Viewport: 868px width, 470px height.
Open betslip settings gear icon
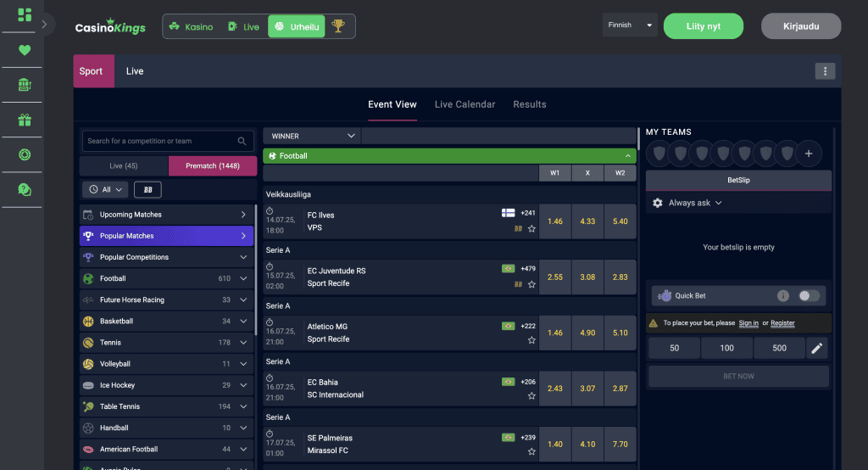[x=657, y=203]
